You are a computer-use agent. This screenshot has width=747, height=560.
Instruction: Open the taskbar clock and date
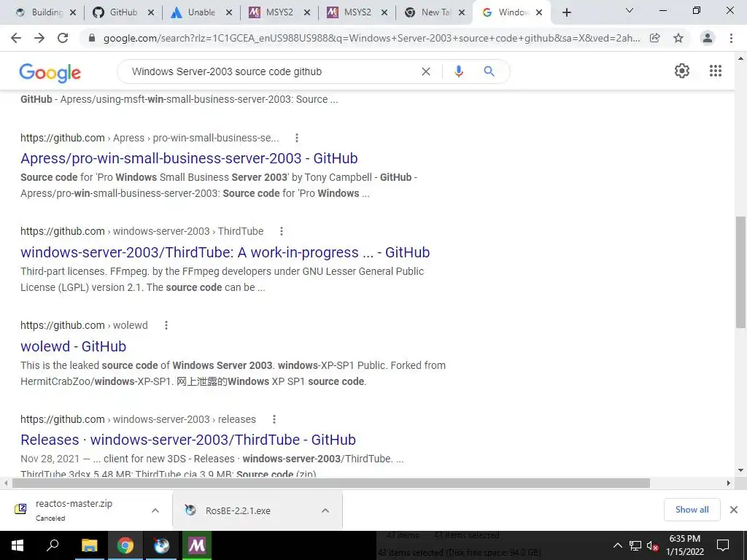click(x=684, y=545)
